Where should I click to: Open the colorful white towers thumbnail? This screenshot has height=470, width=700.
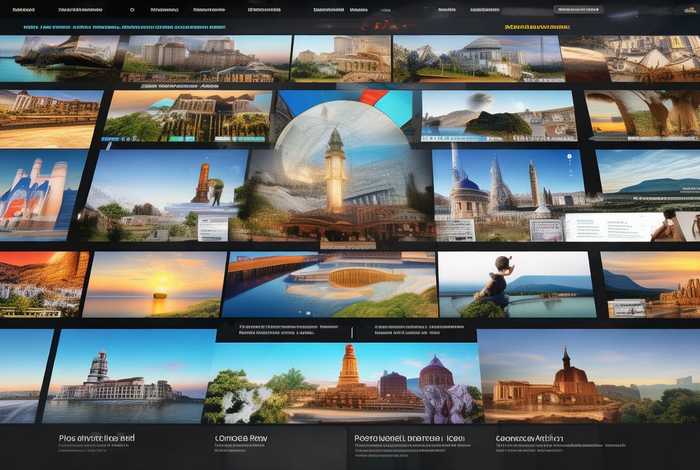click(x=40, y=195)
